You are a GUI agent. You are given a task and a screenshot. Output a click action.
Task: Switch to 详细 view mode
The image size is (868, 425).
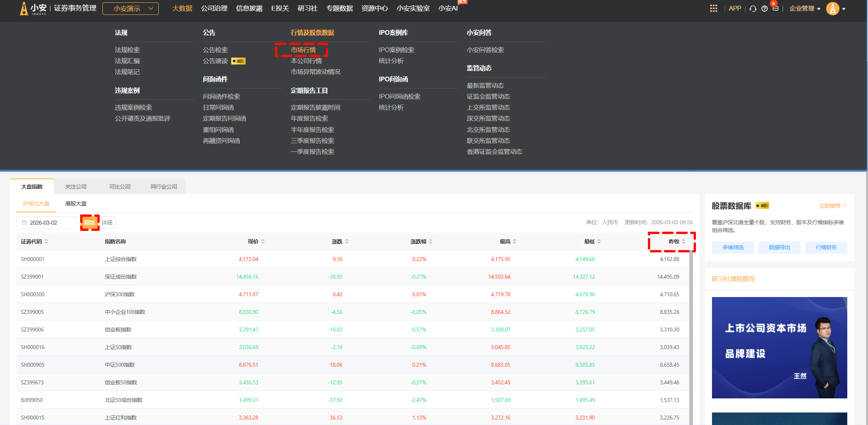pos(107,223)
